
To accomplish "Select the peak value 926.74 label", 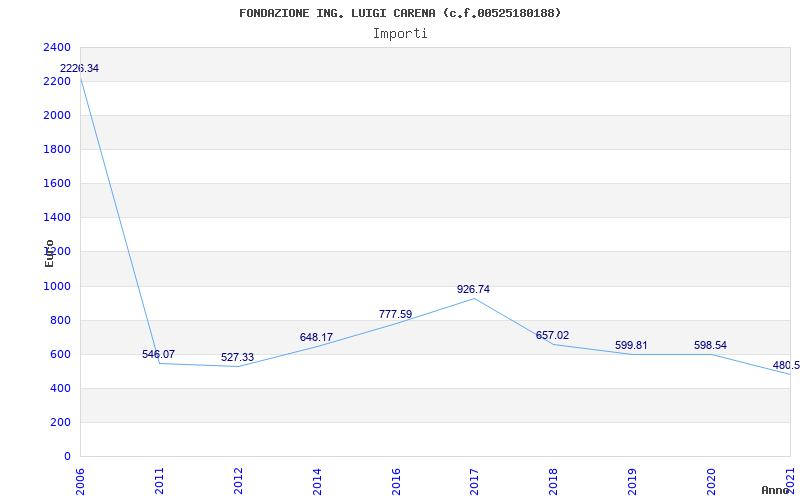I will (473, 289).
